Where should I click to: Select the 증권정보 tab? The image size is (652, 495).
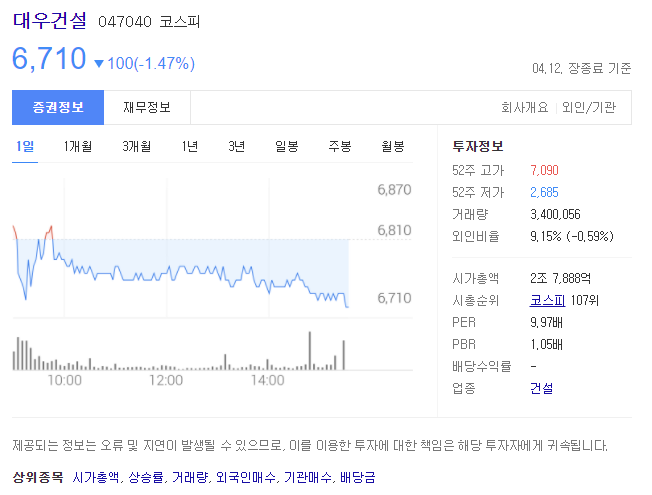point(58,107)
